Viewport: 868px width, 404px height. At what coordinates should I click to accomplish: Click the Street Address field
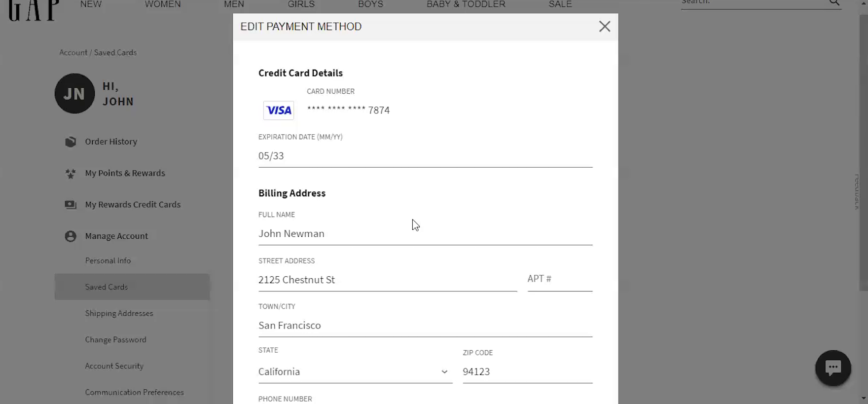(387, 280)
